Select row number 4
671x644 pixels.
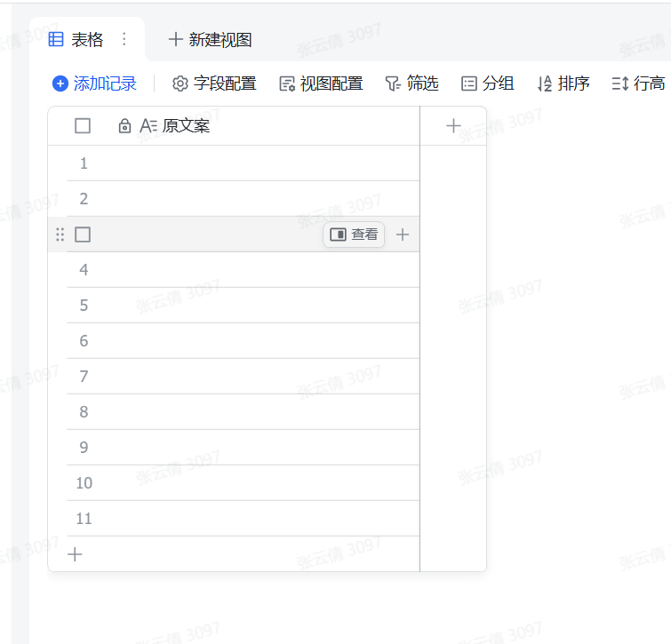coord(84,270)
